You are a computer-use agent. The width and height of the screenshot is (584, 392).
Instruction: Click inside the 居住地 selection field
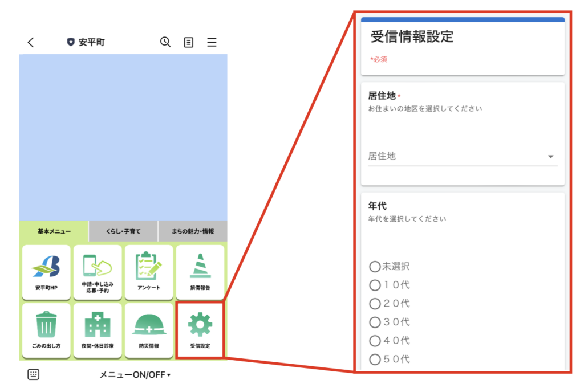click(451, 156)
